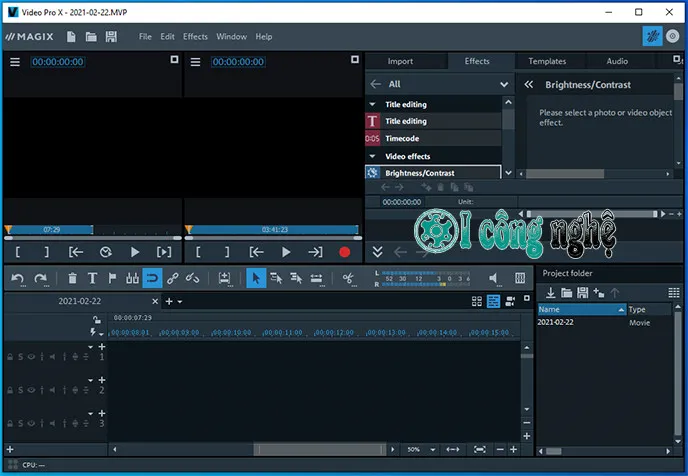Sort the Project folder by the Name column header
This screenshot has width=688, height=476.
point(581,309)
